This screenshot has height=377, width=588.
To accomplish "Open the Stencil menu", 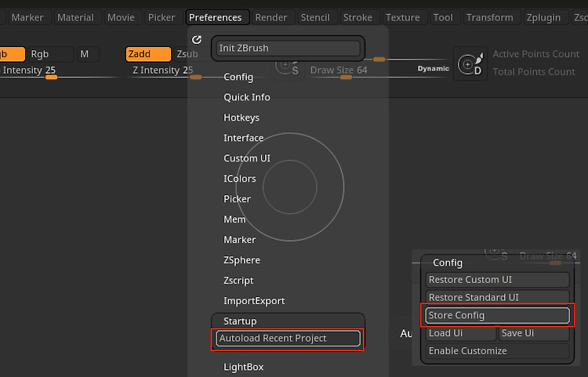I will tap(315, 17).
